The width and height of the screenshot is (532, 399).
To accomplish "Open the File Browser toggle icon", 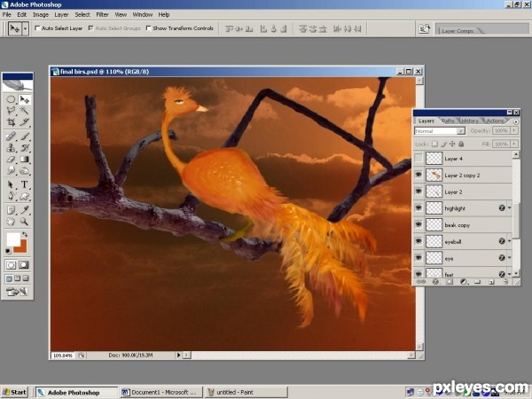I will tap(425, 28).
